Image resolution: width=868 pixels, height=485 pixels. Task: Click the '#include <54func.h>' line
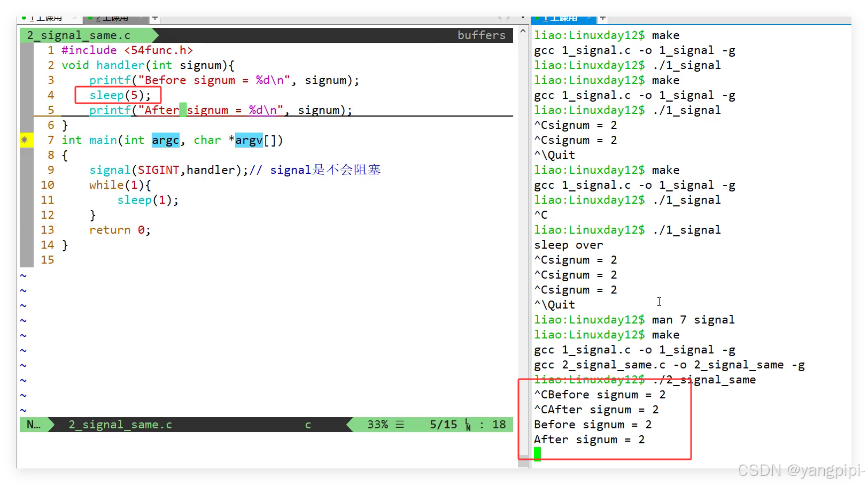pyautogui.click(x=127, y=50)
